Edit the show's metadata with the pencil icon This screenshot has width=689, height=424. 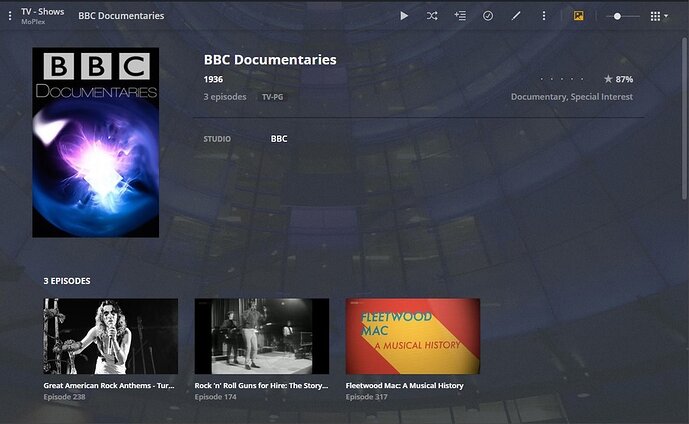[x=516, y=16]
